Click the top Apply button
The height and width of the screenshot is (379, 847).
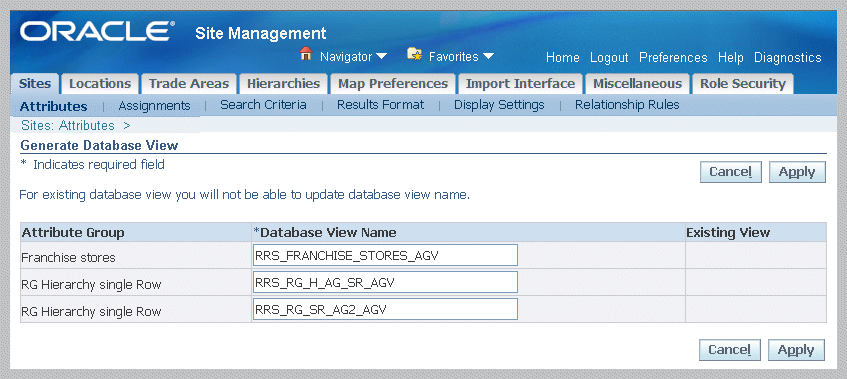click(797, 172)
